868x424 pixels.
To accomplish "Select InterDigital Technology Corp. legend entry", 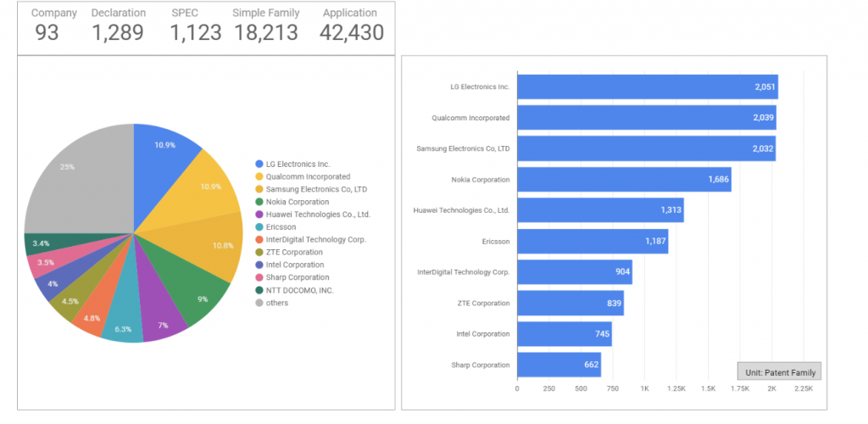I will click(310, 240).
